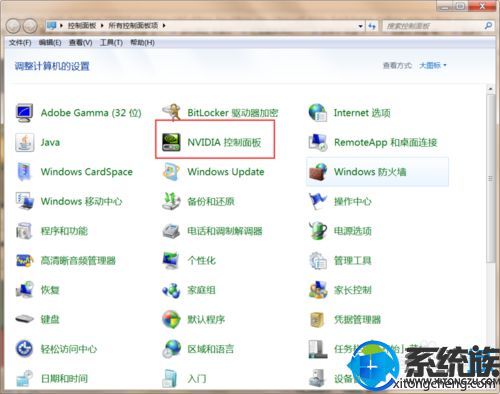This screenshot has height=394, width=500.
Task: Open the 文件(F) menu
Action: (x=20, y=43)
